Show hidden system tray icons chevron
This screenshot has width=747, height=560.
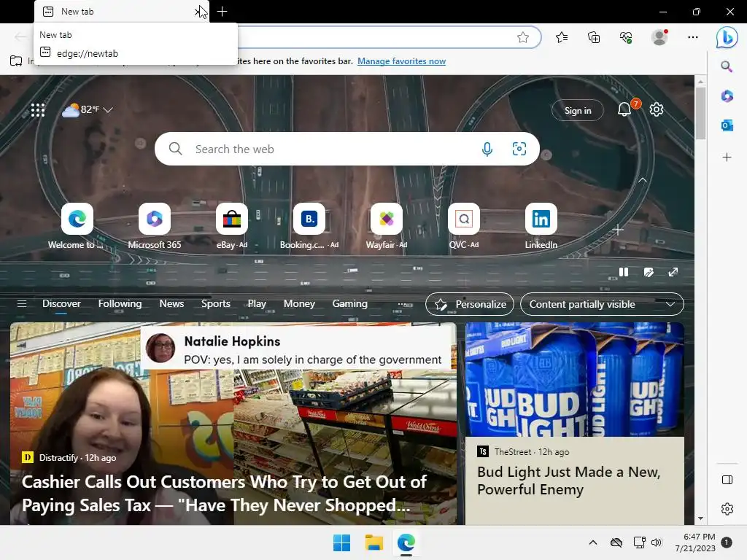[x=592, y=542]
